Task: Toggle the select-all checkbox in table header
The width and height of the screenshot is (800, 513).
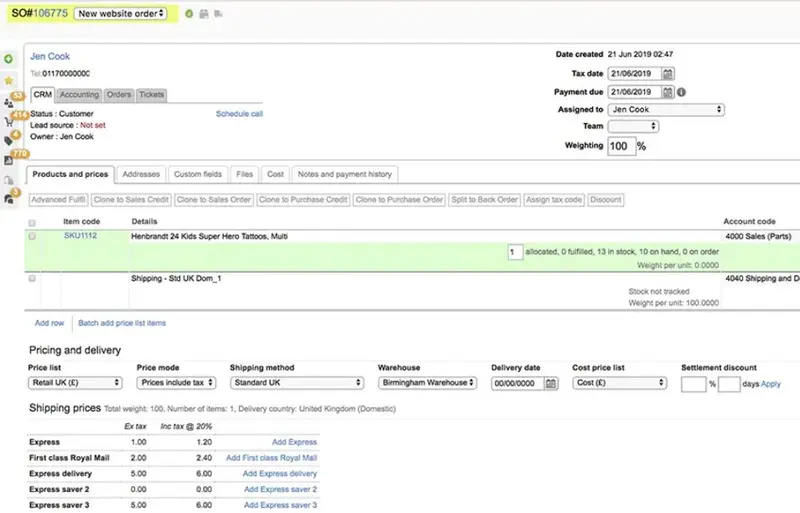Action: coord(33,222)
